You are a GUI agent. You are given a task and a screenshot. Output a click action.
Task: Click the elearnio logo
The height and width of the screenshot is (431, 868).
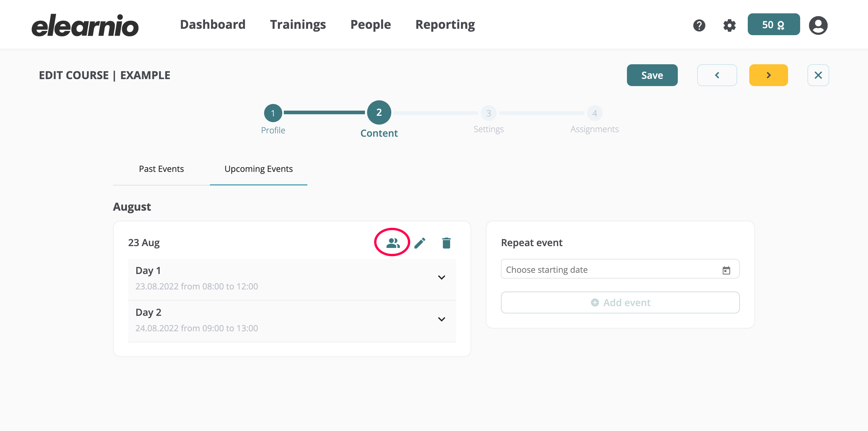(x=85, y=25)
